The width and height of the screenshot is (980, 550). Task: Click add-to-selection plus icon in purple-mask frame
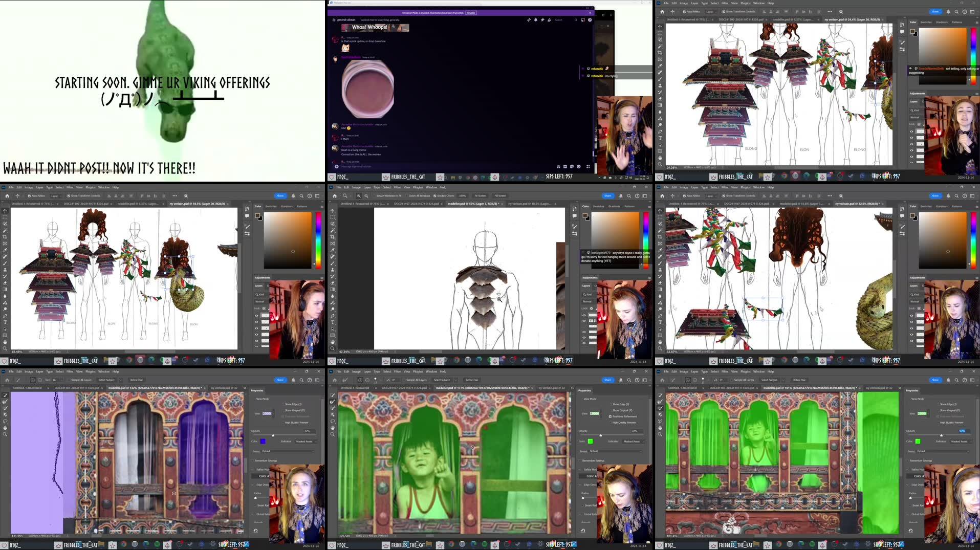(33, 380)
